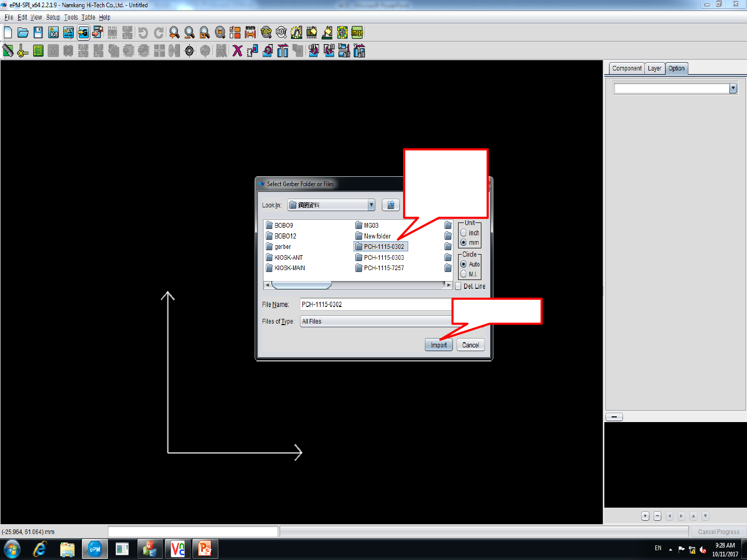747x560 pixels.
Task: Select the mm unit radio button
Action: (x=464, y=243)
